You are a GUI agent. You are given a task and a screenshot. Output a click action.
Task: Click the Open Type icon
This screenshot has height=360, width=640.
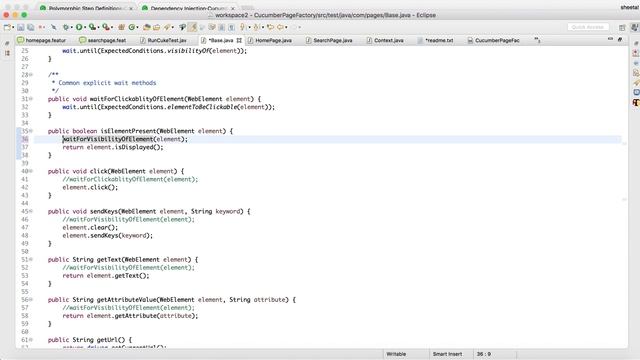147,27
